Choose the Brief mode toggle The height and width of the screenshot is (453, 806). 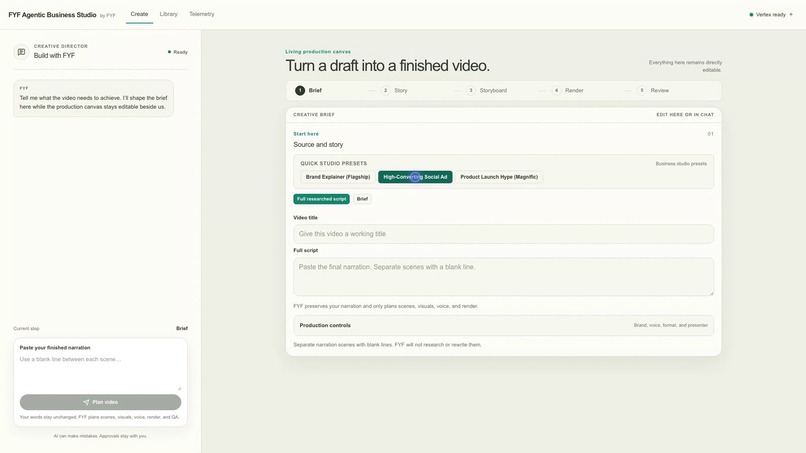362,199
